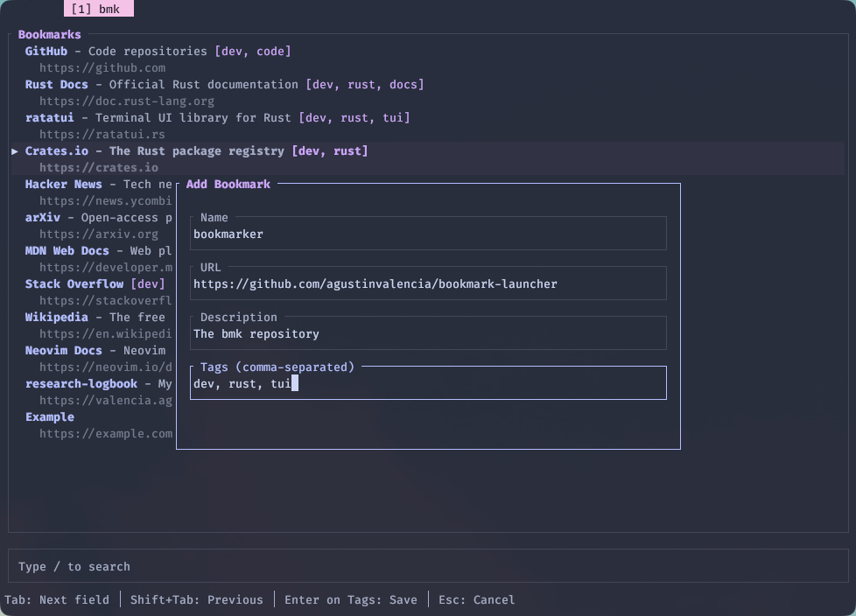Click the [dev, rust] tags on Crates.io
Image resolution: width=856 pixels, height=616 pixels.
tap(330, 151)
